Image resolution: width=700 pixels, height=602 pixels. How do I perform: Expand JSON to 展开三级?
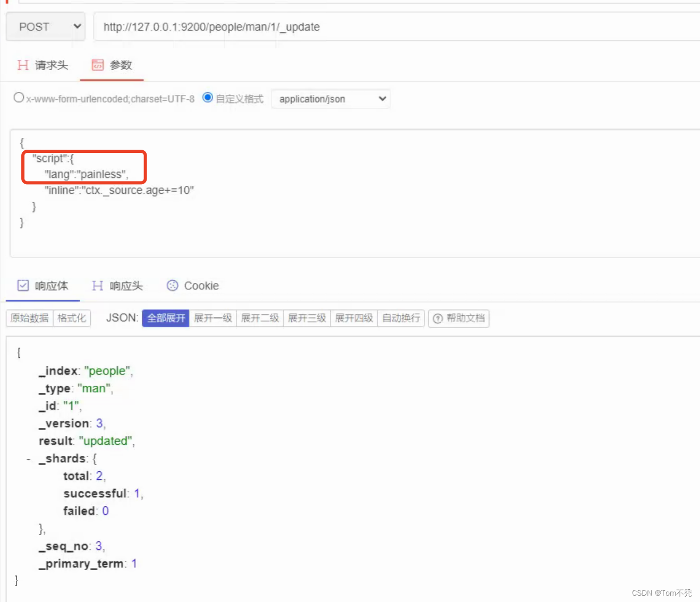coord(307,318)
